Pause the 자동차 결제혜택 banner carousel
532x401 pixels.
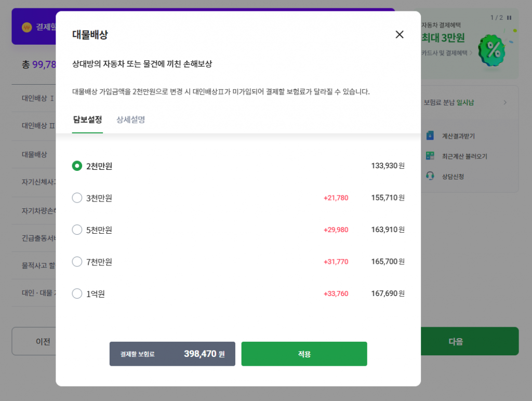click(509, 17)
